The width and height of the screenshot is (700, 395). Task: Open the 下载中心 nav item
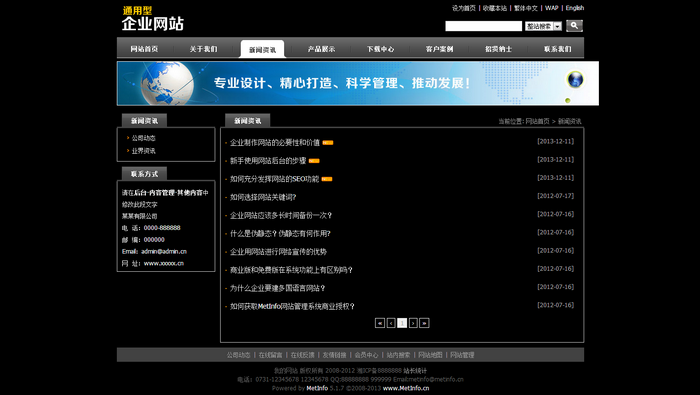[x=380, y=49]
